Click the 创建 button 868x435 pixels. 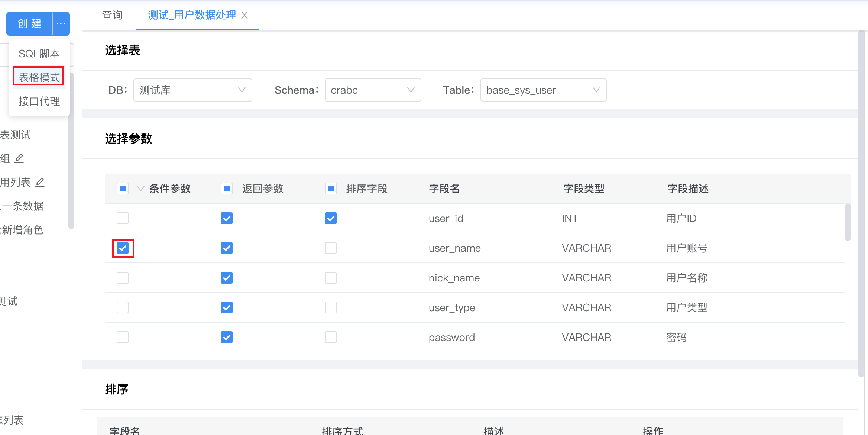[x=29, y=23]
